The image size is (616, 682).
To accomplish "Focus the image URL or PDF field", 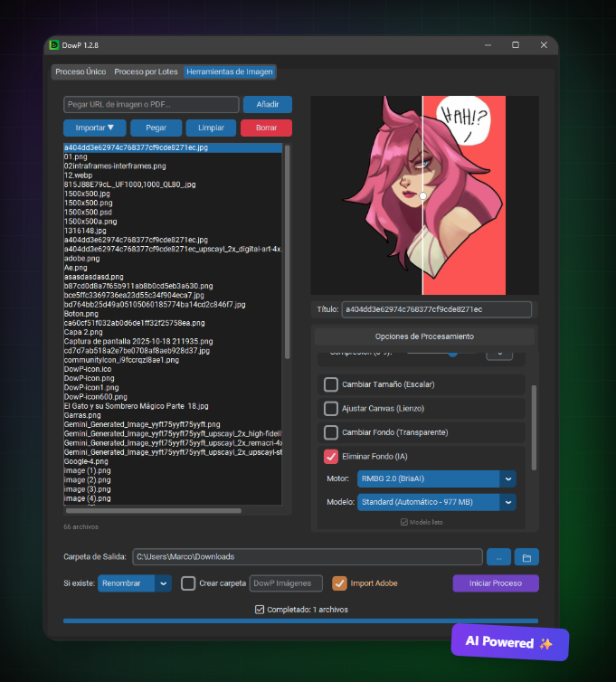I will pos(151,104).
